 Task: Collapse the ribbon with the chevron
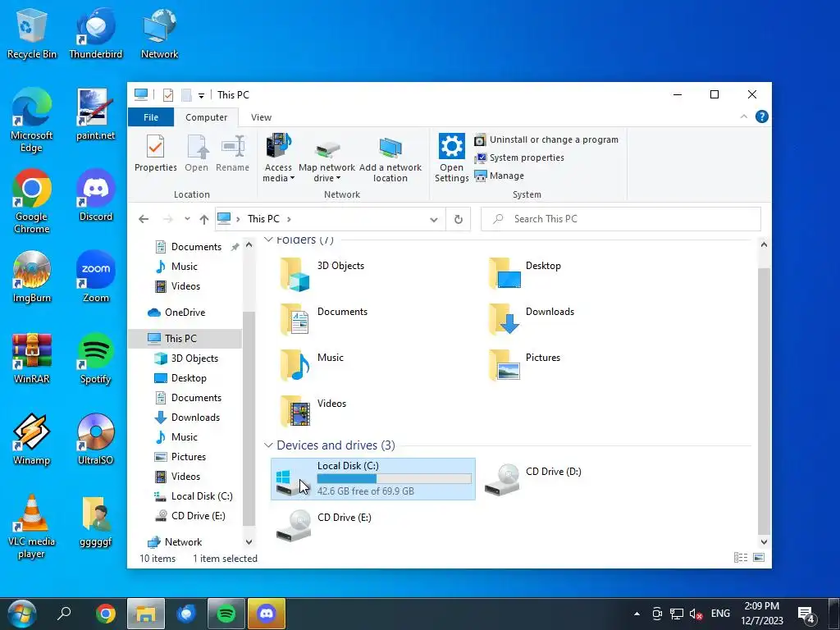(x=743, y=116)
